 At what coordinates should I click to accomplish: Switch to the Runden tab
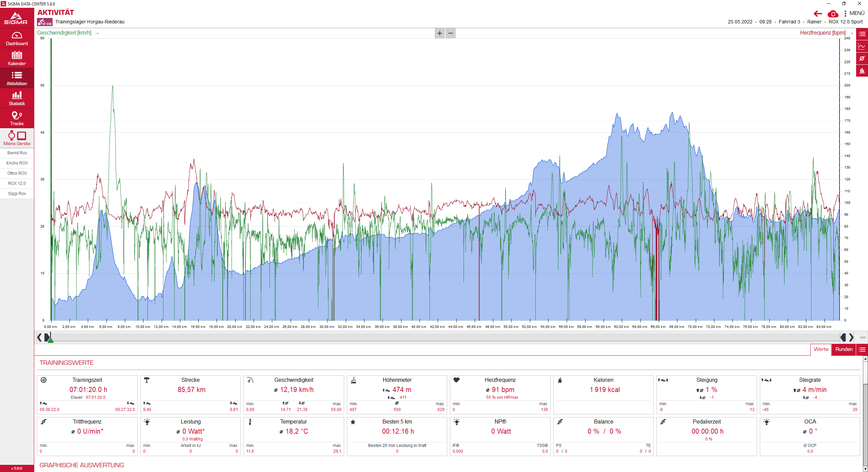coord(844,349)
